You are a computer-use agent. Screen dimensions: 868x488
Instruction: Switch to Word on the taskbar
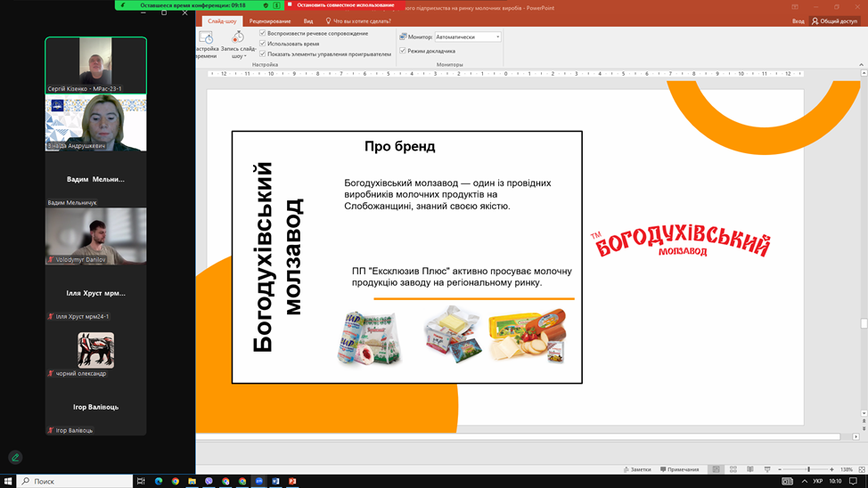click(275, 481)
